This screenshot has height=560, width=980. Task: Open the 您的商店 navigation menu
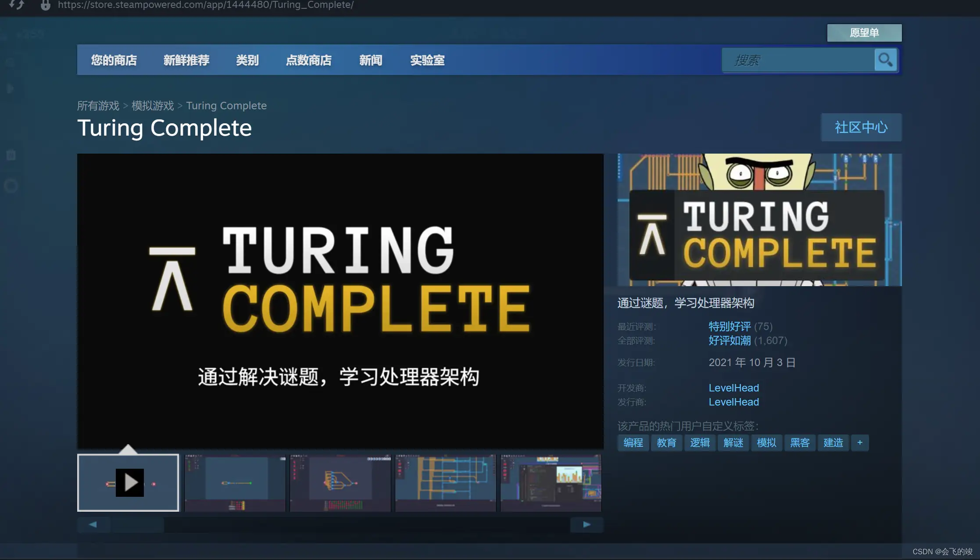[x=114, y=60]
